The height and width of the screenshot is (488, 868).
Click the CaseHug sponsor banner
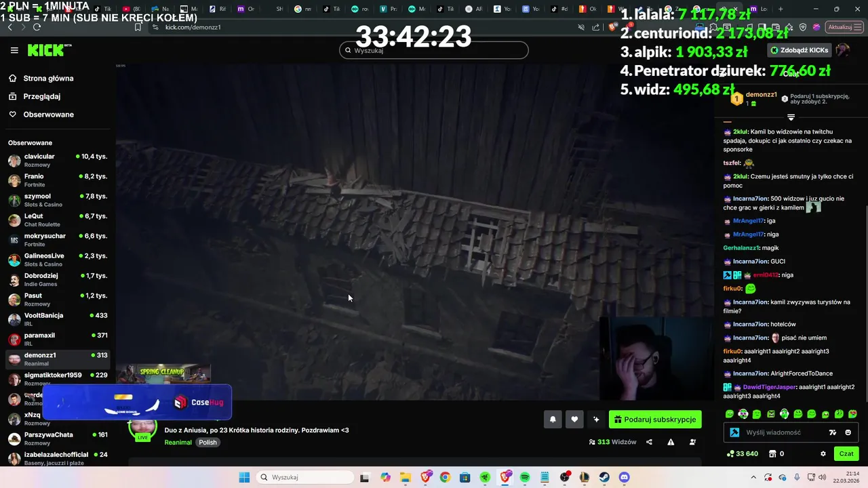[137, 403]
